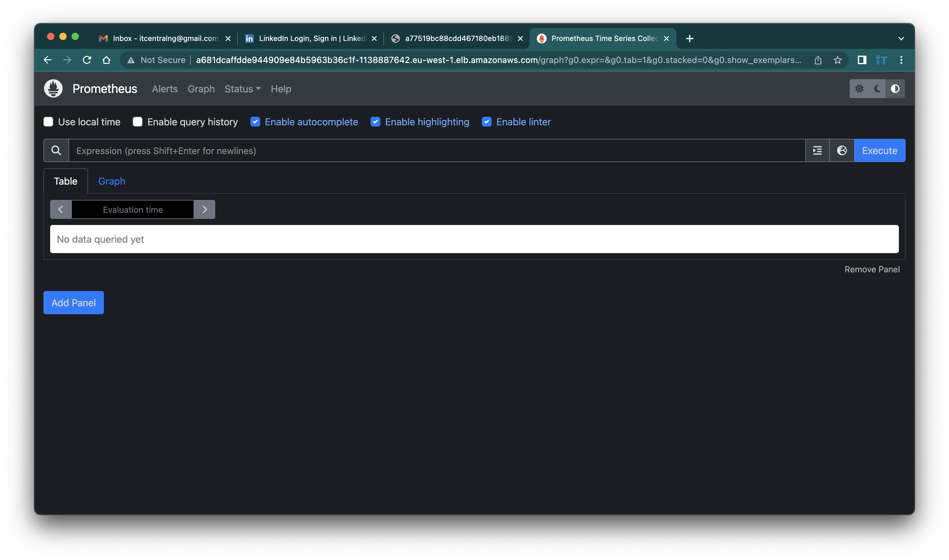
Task: Click search magnifier beside expression box
Action: 56,151
